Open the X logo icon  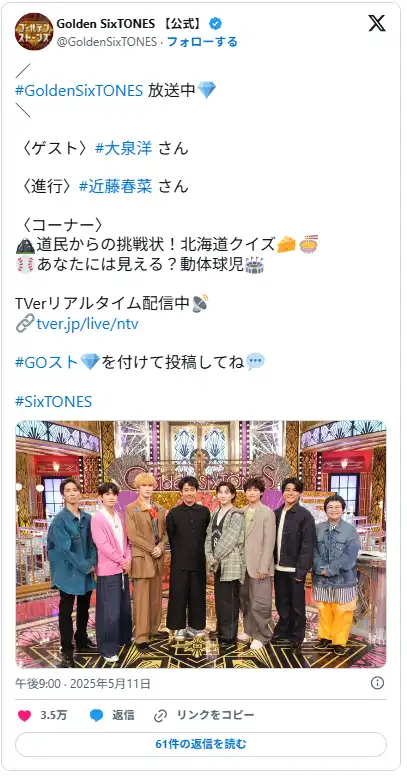(x=377, y=23)
